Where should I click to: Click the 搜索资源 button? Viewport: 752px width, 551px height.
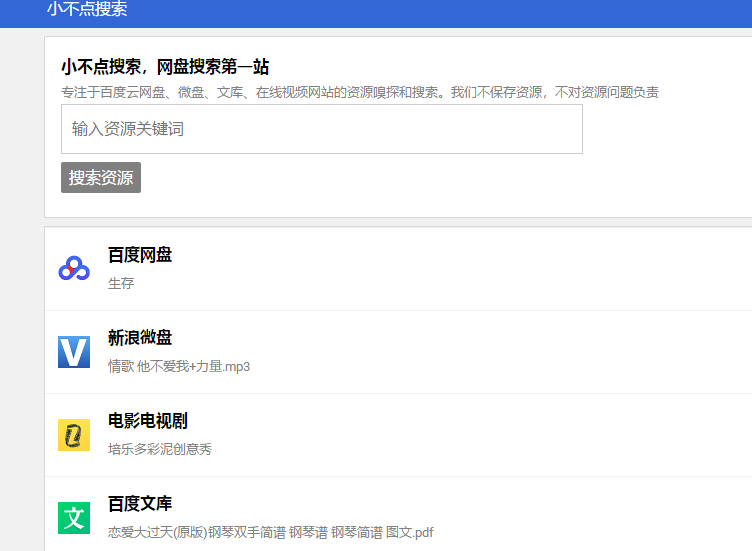coord(101,177)
